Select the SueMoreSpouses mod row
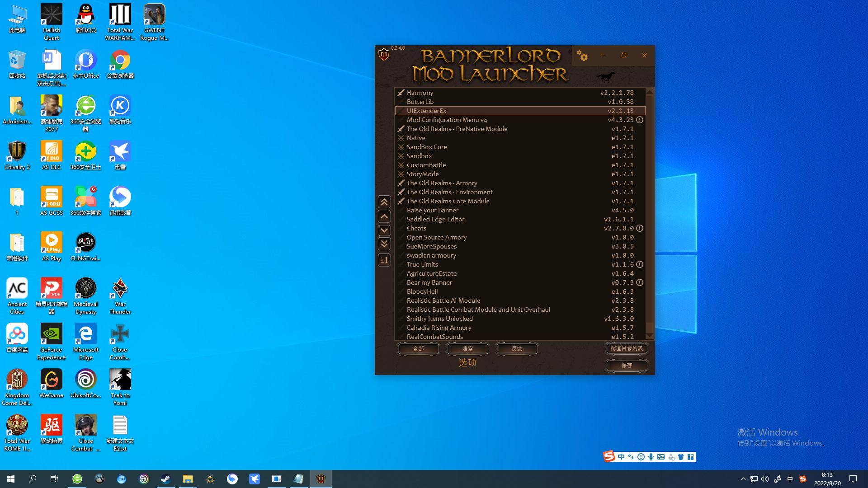Screen dimensions: 868x488 point(520,246)
